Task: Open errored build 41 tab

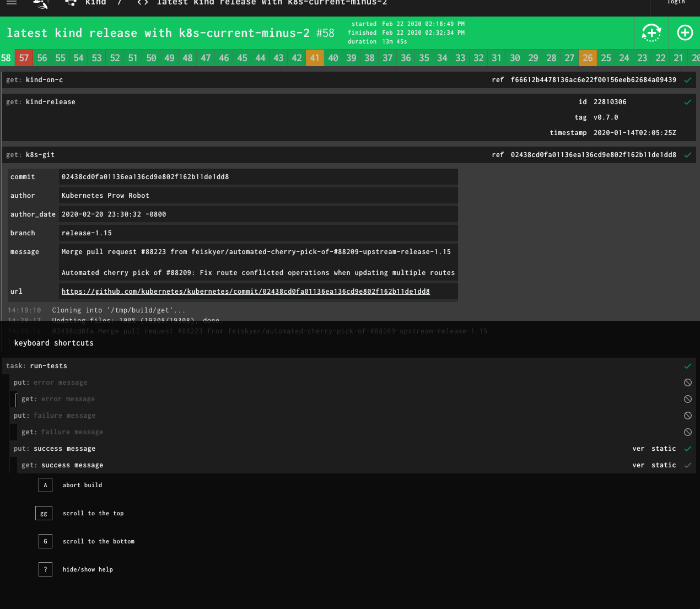Action: coord(315,58)
